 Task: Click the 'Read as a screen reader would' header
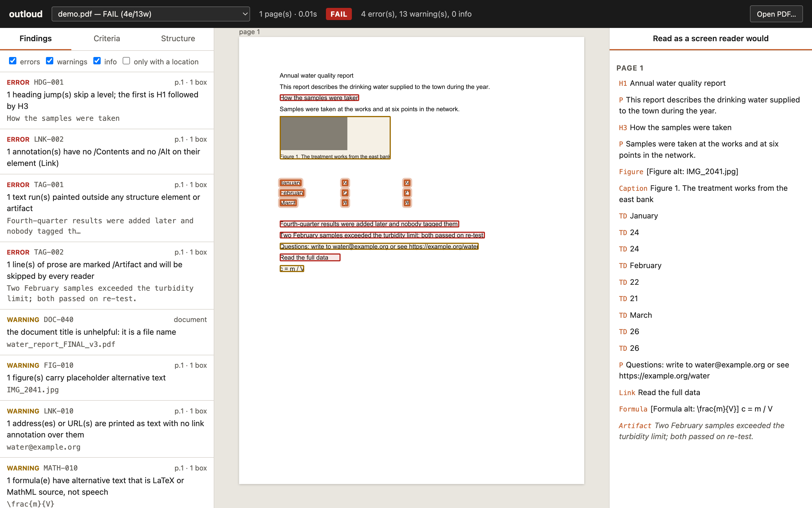pos(710,38)
